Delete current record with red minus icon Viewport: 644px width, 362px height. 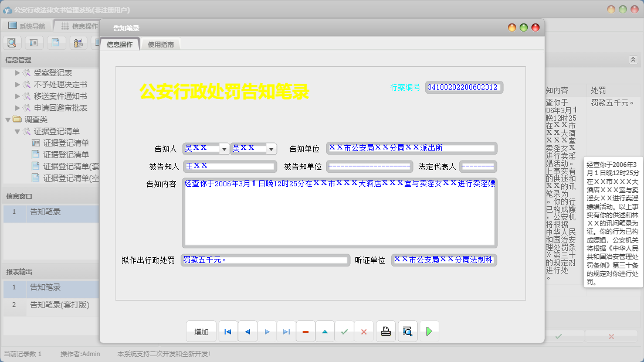click(305, 331)
